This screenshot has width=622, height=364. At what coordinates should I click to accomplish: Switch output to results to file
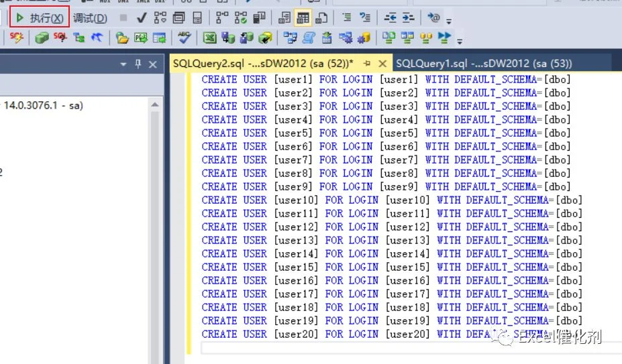321,18
